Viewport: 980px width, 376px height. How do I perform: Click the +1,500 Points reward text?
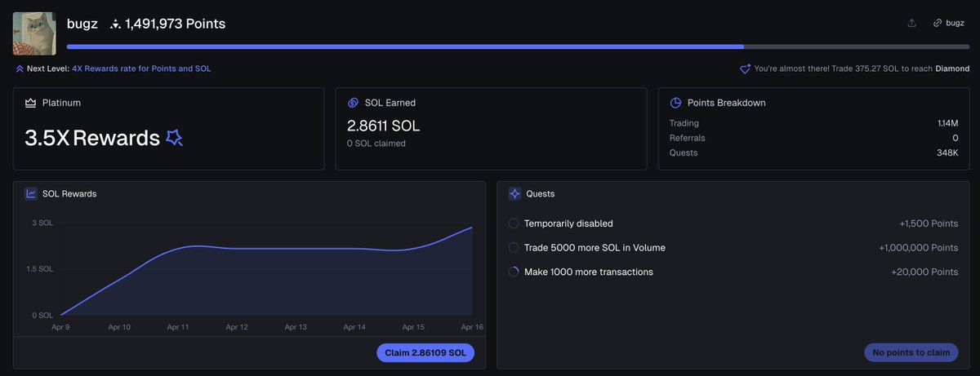tap(929, 223)
